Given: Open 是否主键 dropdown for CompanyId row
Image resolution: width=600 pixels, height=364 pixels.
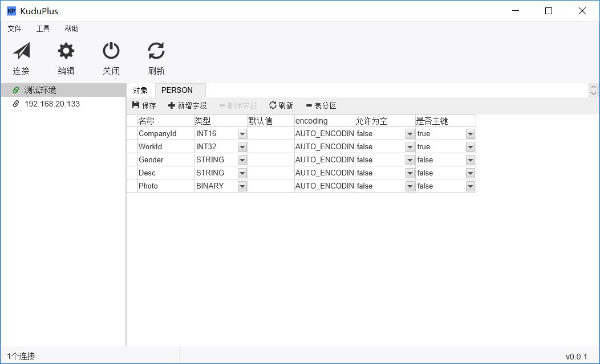Looking at the screenshot, I should pyautogui.click(x=471, y=134).
